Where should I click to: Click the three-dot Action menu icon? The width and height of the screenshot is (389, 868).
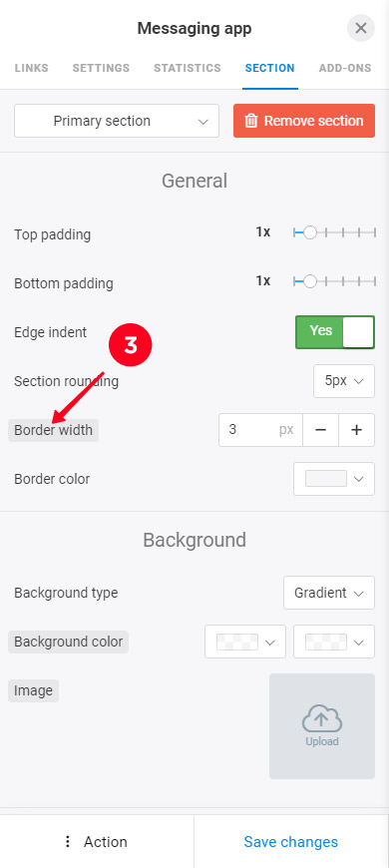pos(68,841)
